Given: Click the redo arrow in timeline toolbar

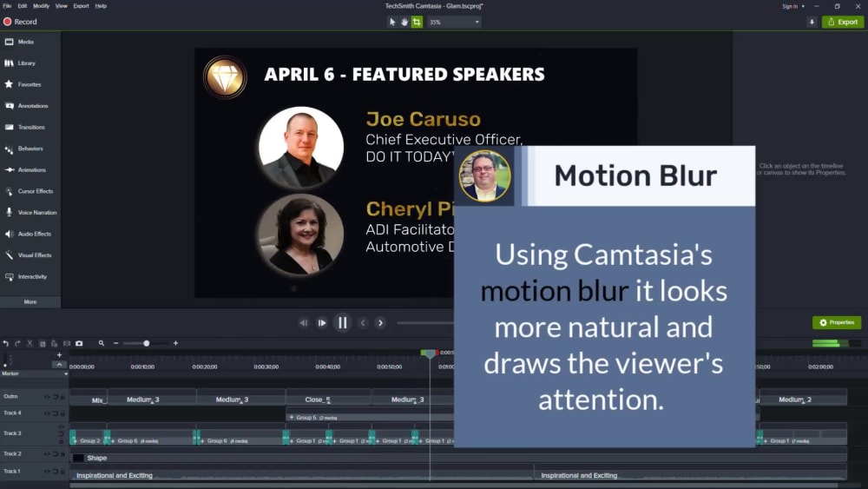Looking at the screenshot, I should (17, 343).
